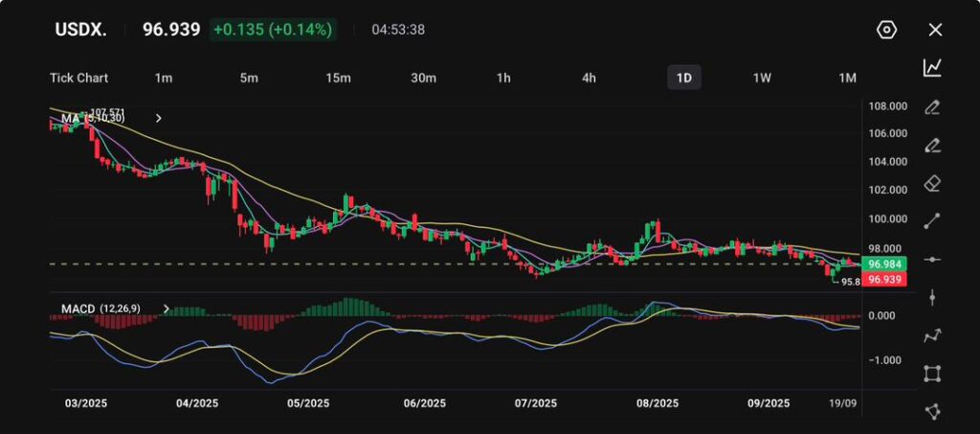Screen dimensions: 980x434
Task: Choose the zigzag polyline drawing tool
Action: (x=932, y=335)
